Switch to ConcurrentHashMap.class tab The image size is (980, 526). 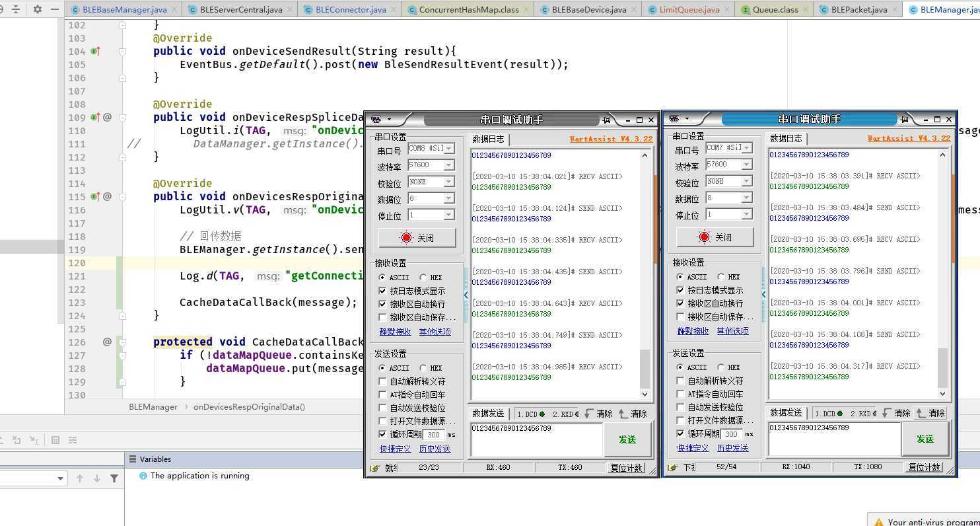coord(468,10)
